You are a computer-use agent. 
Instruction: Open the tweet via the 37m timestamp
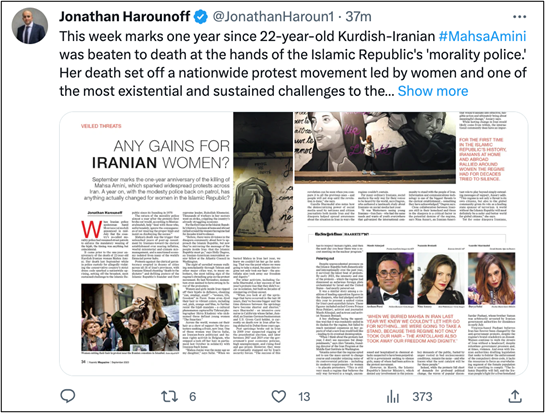click(358, 16)
